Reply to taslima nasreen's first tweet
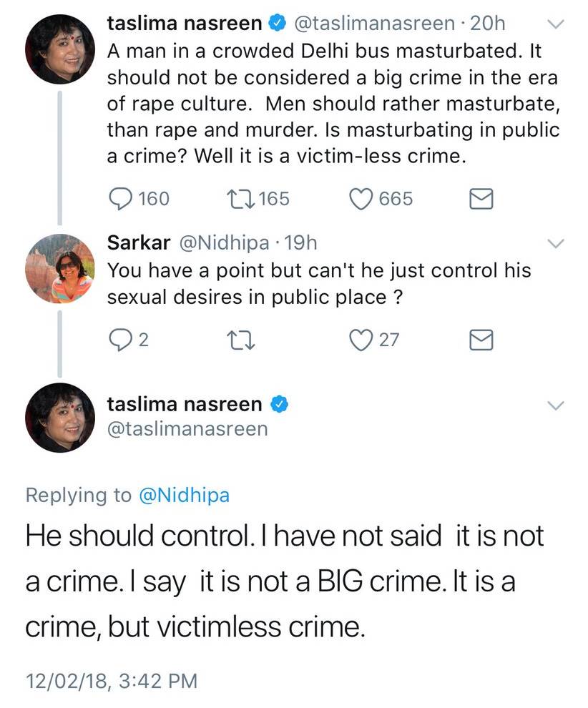This screenshot has height=708, width=588. [x=119, y=198]
